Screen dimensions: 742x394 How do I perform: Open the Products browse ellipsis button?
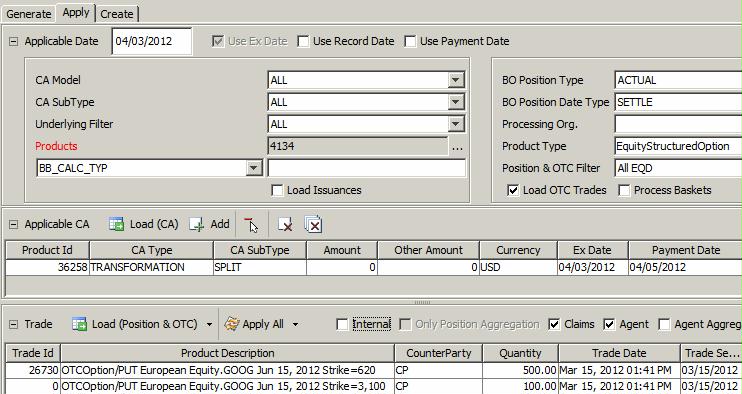pos(457,147)
